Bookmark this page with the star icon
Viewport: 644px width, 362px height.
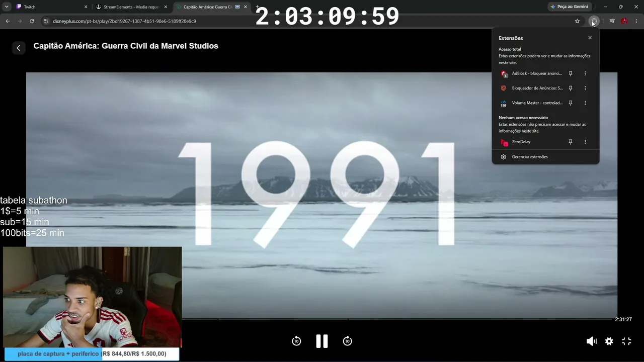click(577, 21)
